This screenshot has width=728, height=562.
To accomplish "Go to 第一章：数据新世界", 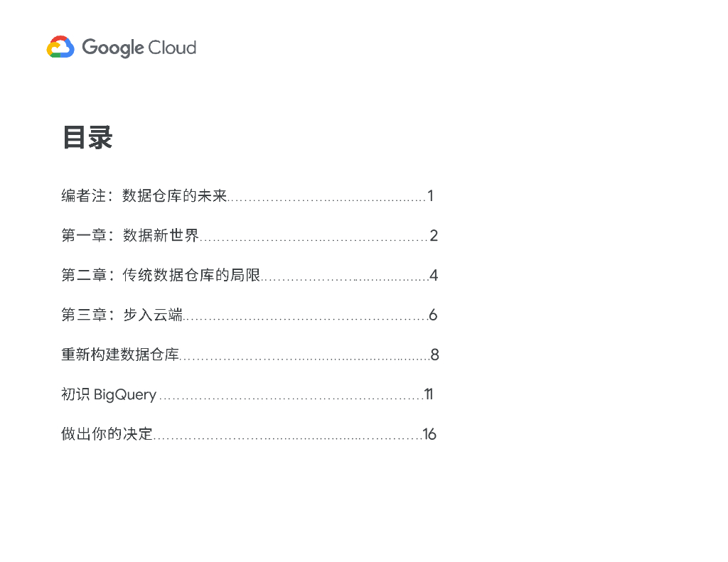I will click(130, 236).
